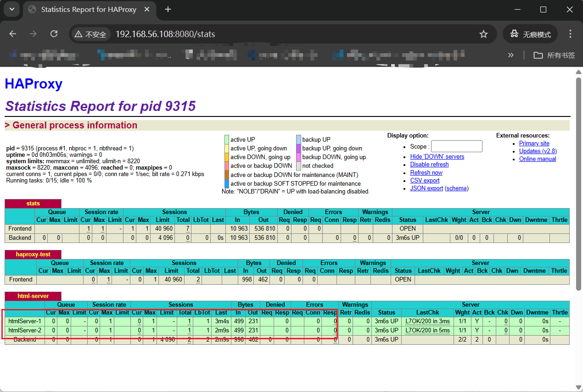The width and height of the screenshot is (583, 392).
Task: Click the page vertical scrollbar
Action: [579, 183]
